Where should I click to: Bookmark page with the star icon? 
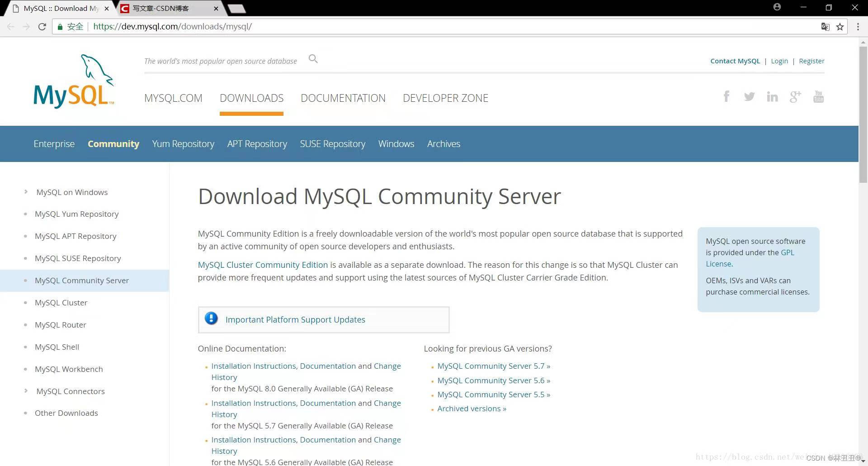[840, 27]
